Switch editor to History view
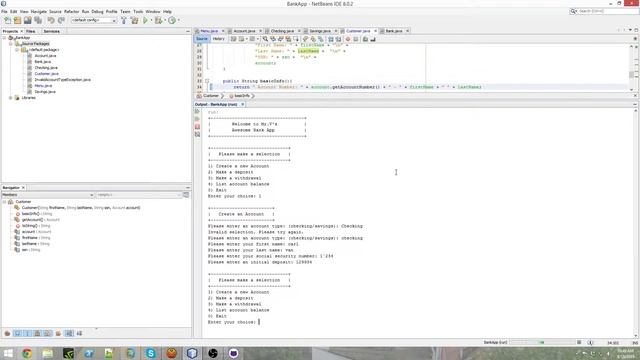 point(218,39)
